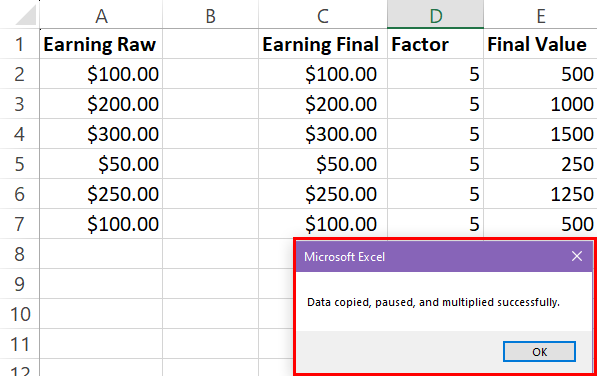
Task: Select Factor cell D6
Action: 436,194
